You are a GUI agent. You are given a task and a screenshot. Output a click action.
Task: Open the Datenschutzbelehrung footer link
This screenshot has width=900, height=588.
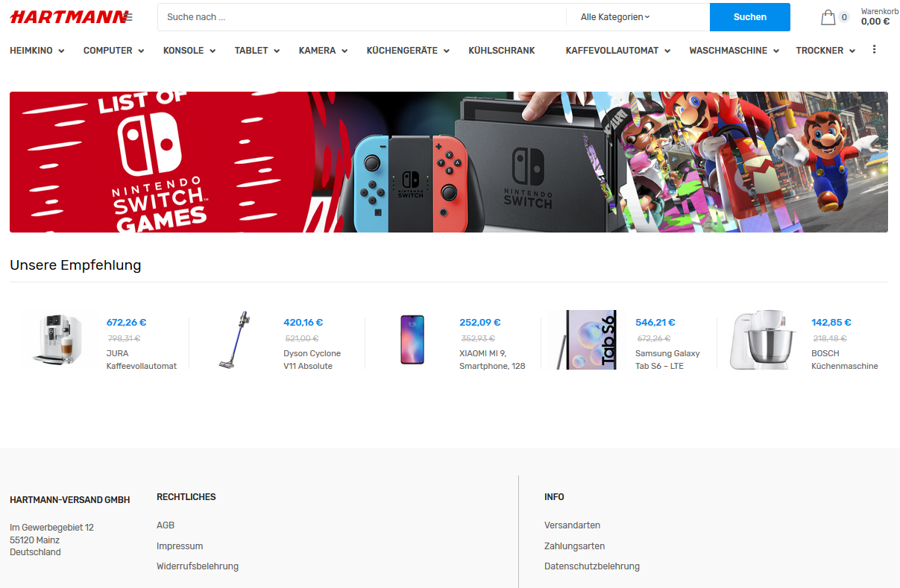[592, 566]
